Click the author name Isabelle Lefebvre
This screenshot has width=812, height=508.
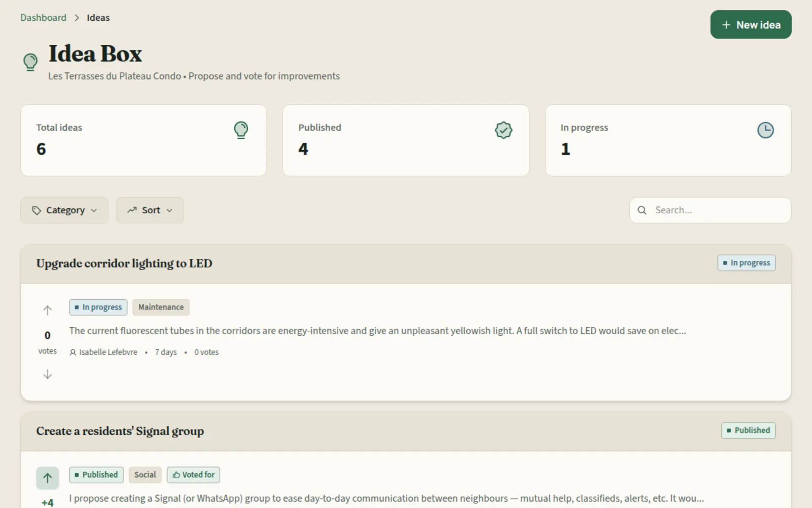(108, 352)
